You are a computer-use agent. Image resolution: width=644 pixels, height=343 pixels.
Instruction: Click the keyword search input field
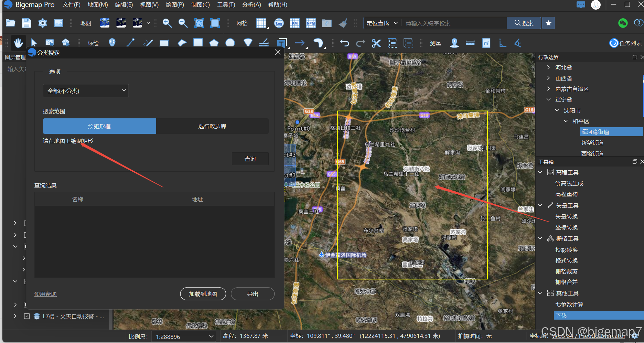tap(454, 23)
